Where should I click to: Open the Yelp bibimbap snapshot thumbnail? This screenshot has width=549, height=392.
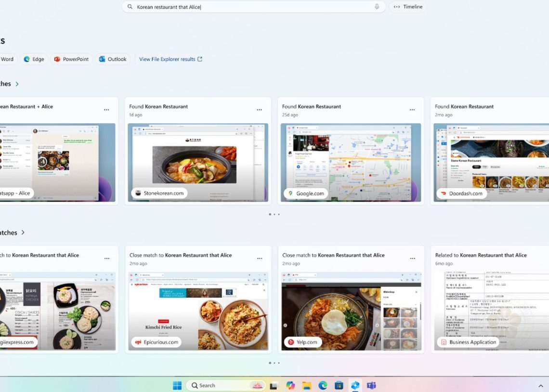pyautogui.click(x=351, y=311)
